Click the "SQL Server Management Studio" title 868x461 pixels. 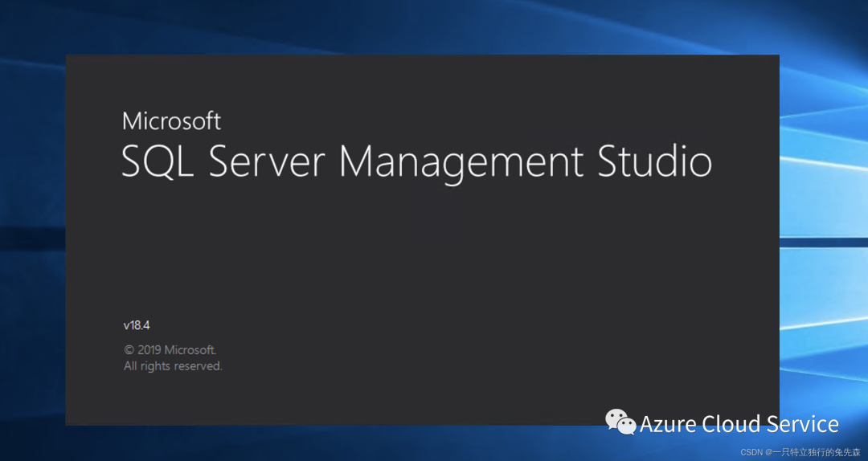point(416,163)
